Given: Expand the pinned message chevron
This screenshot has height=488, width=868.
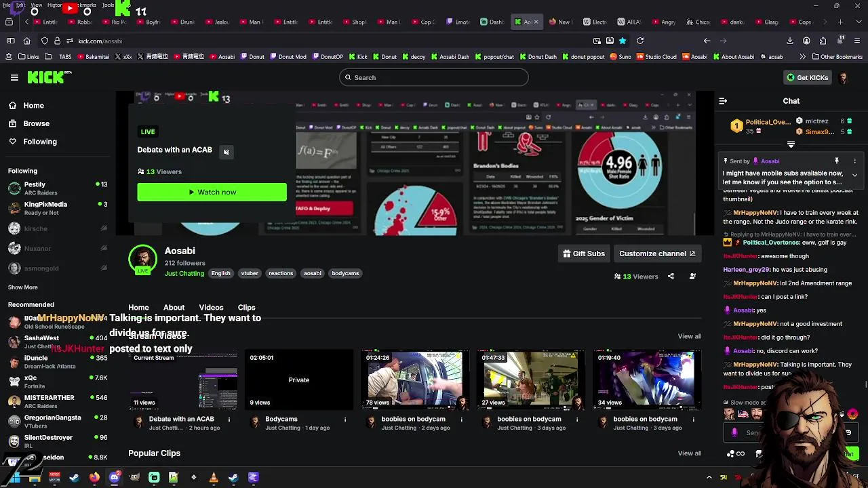Looking at the screenshot, I should pyautogui.click(x=854, y=175).
